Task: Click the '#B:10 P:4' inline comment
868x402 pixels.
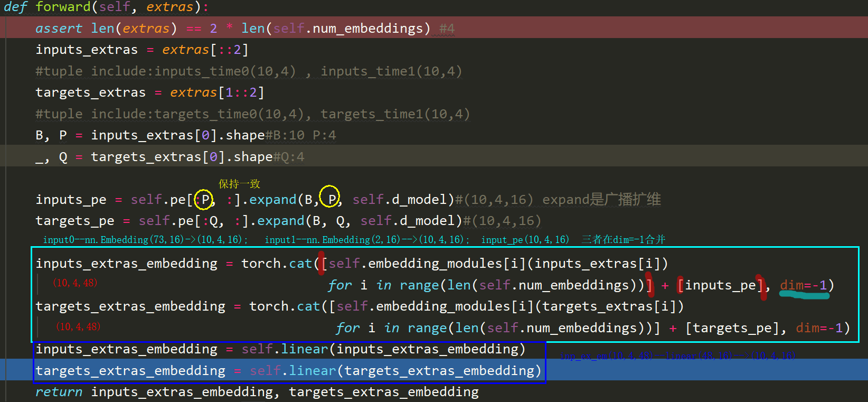Action: pyautogui.click(x=300, y=135)
